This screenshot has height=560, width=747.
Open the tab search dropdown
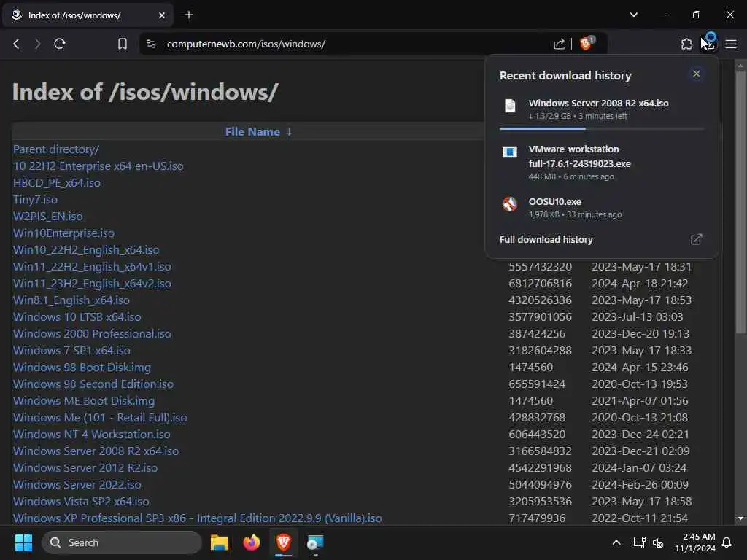pos(634,15)
